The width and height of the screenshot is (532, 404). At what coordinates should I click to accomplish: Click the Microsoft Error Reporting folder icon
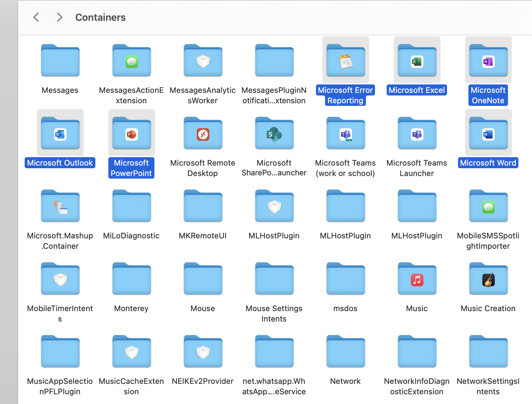tap(346, 60)
